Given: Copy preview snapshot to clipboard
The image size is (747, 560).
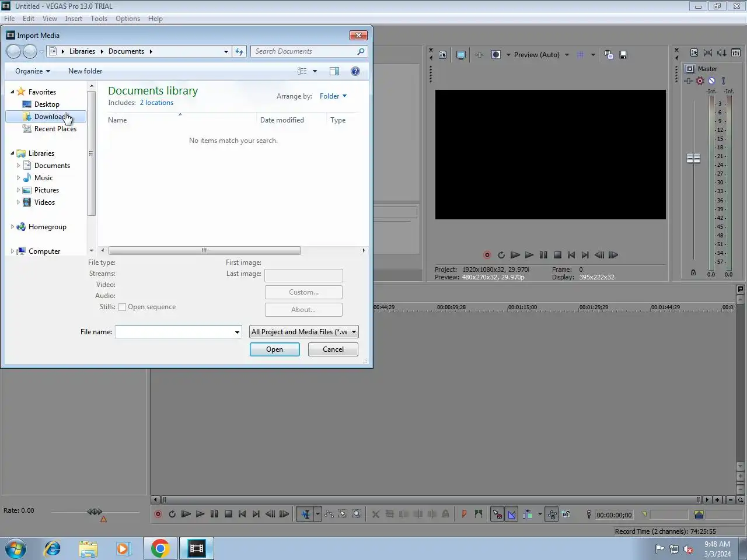Looking at the screenshot, I should click(609, 55).
